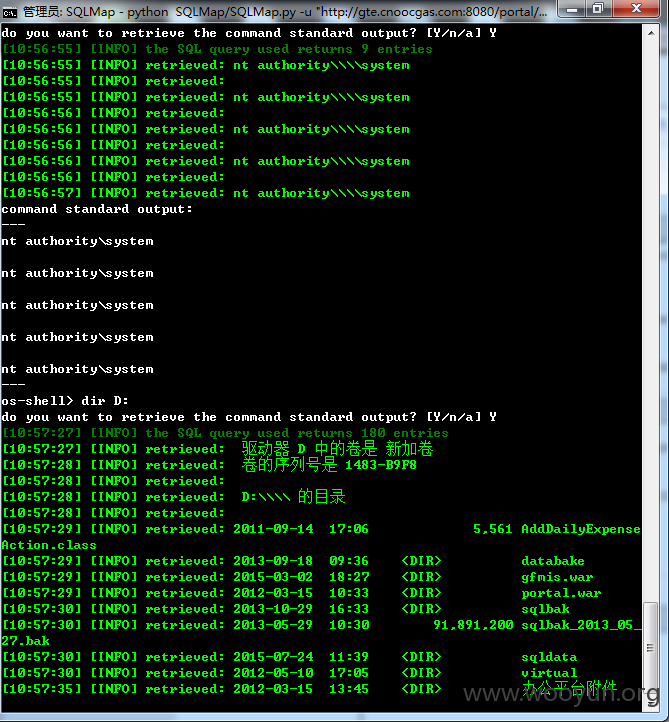Maximize the SQLMap console window

coord(598,9)
